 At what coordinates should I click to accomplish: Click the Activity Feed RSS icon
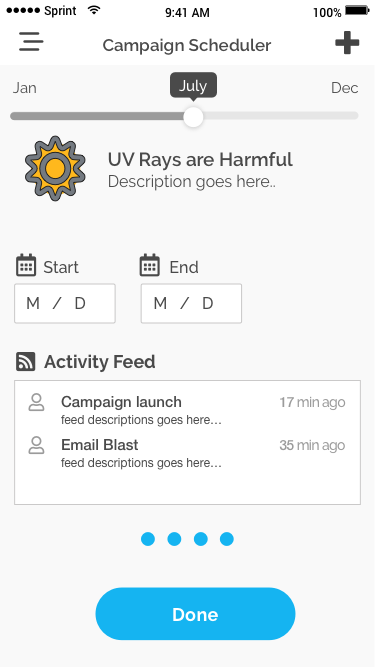(26, 362)
